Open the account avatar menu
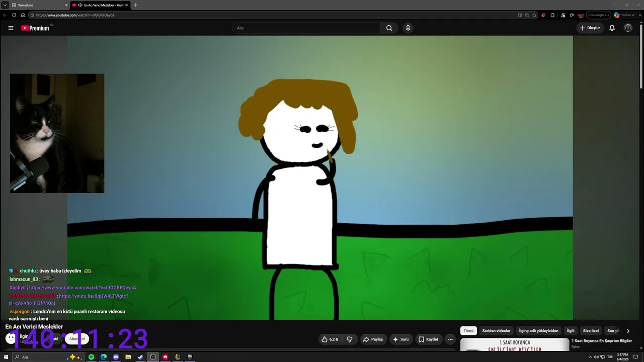The height and width of the screenshot is (362, 644). (x=628, y=28)
